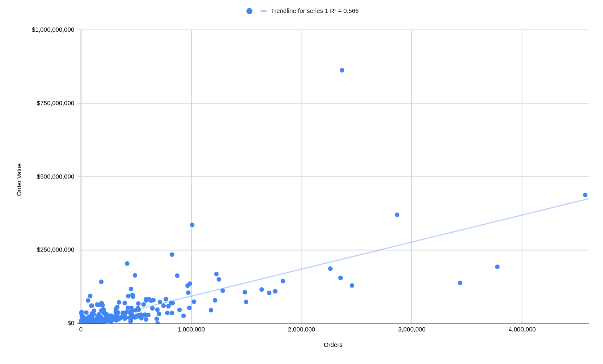Select the data point near 1M orders and $335M
The height and width of the screenshot is (364, 603).
[x=192, y=225]
